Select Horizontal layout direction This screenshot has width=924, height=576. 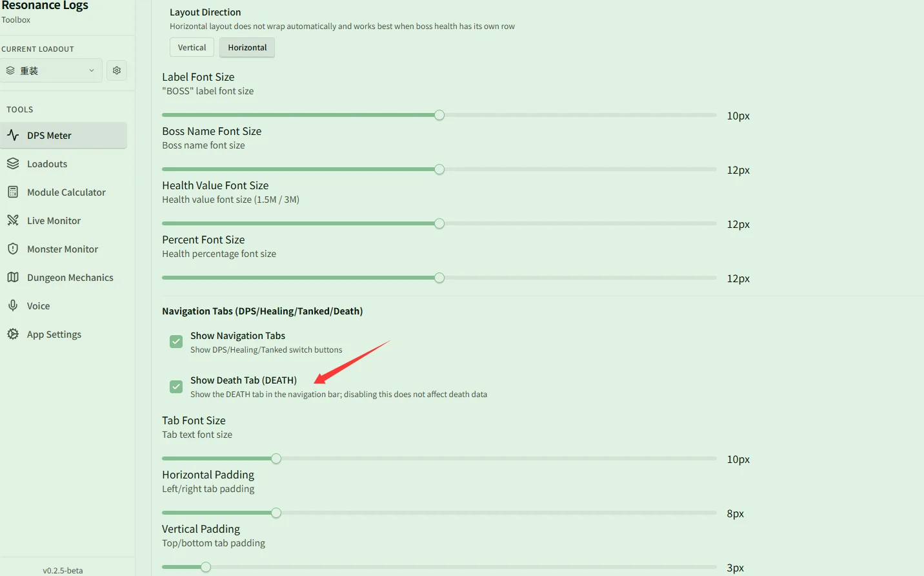pos(247,47)
